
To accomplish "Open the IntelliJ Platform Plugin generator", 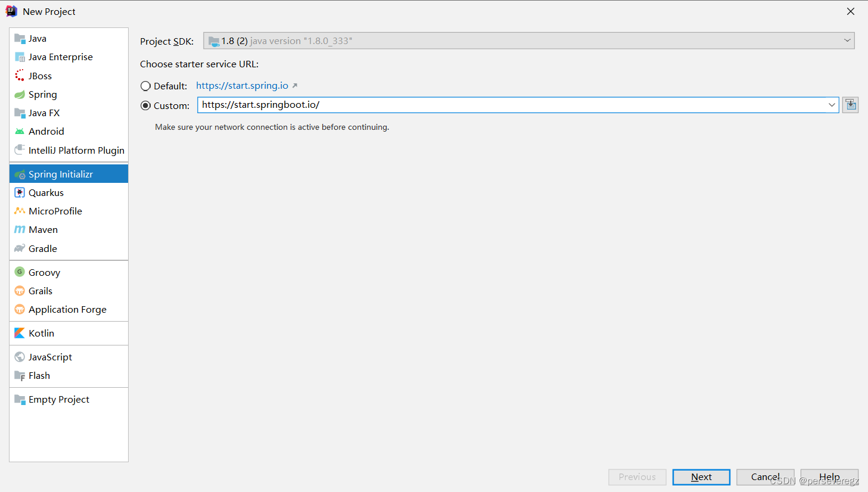I will tap(75, 150).
